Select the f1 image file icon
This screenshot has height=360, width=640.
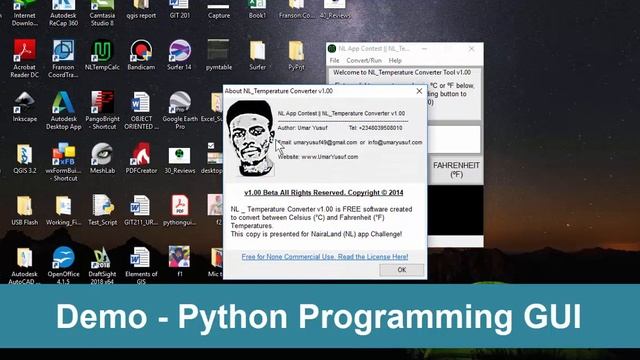click(x=180, y=262)
